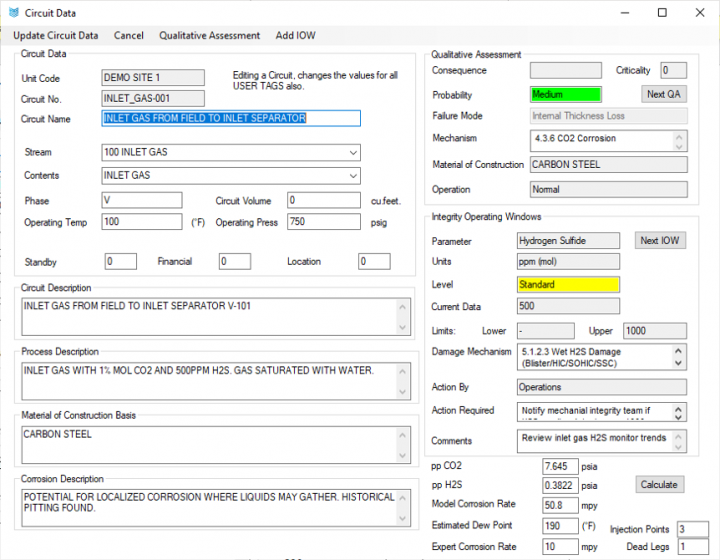Click Add IOW menu item
The image size is (720, 560).
click(x=295, y=35)
